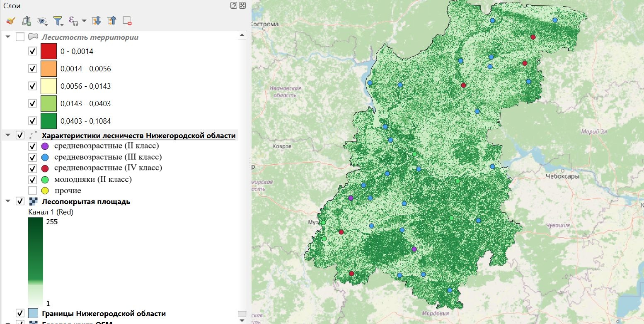Open the layer styling panel brush icon

(11, 20)
